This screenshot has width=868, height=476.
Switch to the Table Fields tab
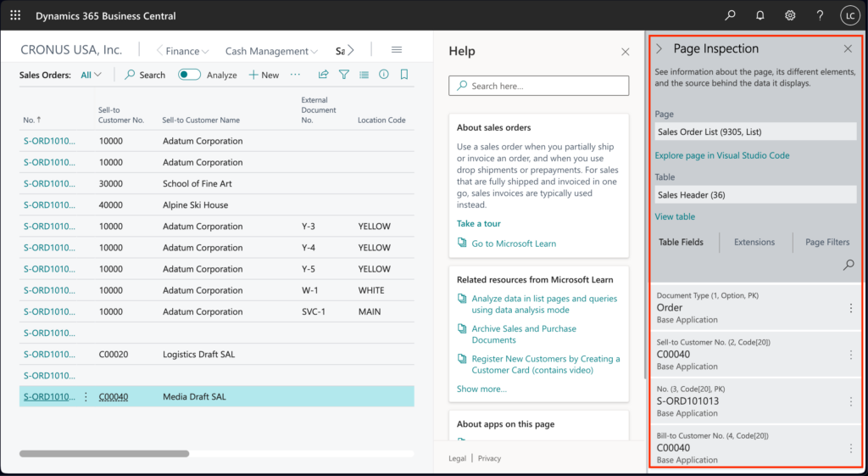pos(681,242)
